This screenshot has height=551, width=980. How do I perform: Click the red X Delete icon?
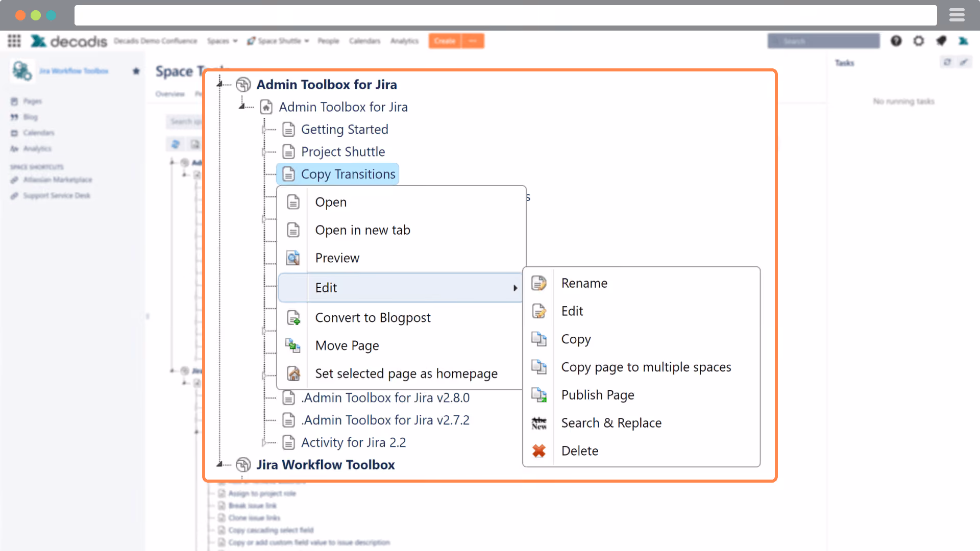click(539, 451)
